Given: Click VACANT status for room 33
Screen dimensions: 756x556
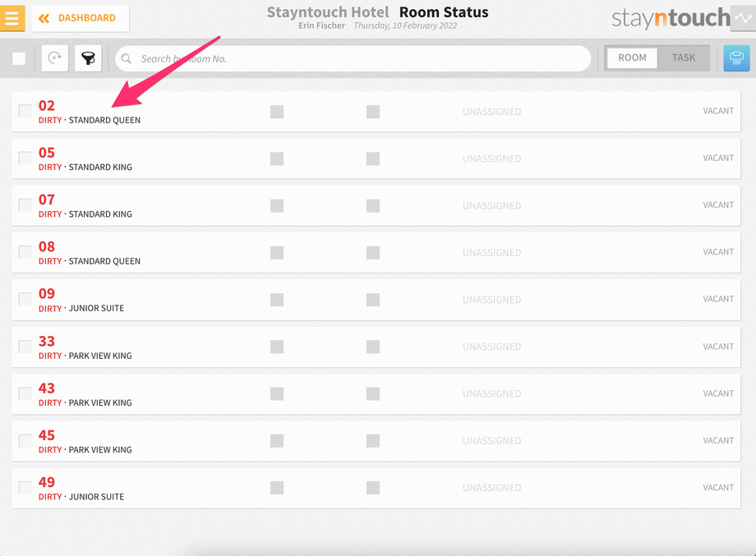Looking at the screenshot, I should point(718,347).
